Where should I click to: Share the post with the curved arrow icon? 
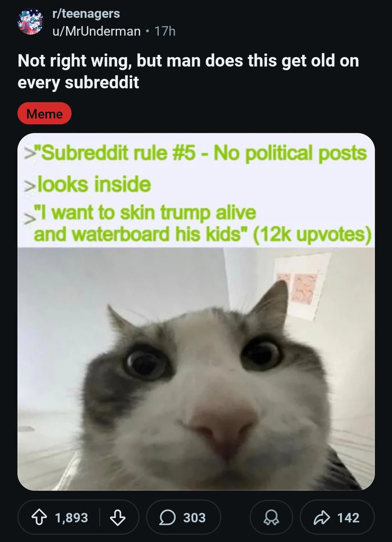coord(322,518)
